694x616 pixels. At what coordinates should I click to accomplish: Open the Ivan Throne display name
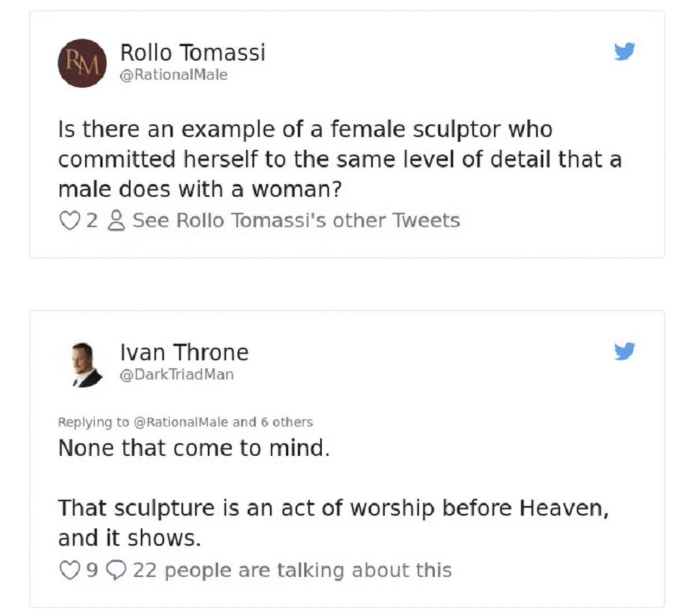184,352
